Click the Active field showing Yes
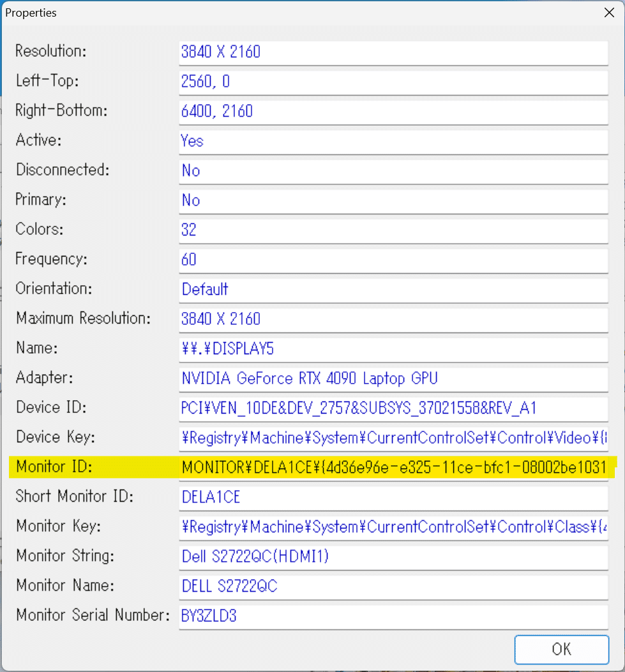The image size is (625, 672). coord(393,142)
